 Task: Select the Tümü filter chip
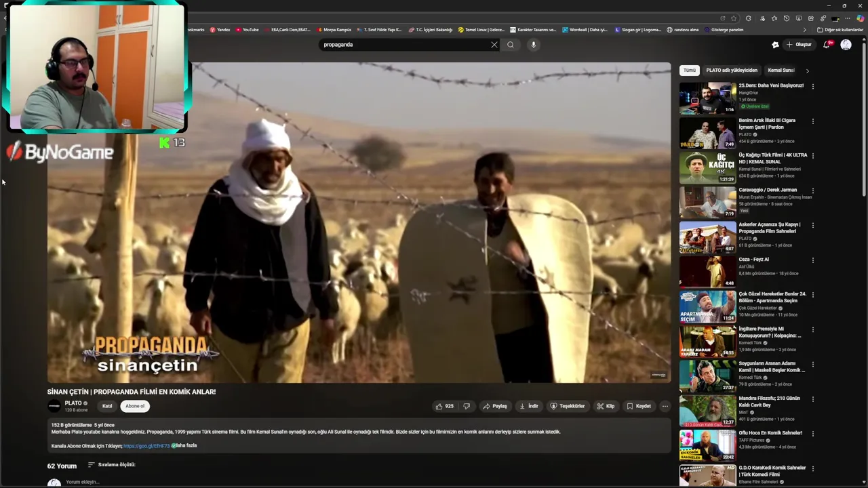click(x=690, y=70)
